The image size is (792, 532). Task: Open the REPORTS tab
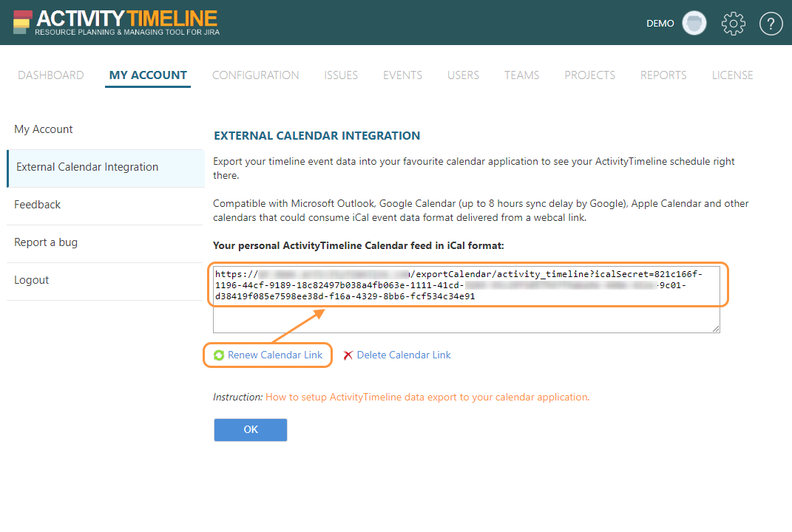tap(664, 75)
